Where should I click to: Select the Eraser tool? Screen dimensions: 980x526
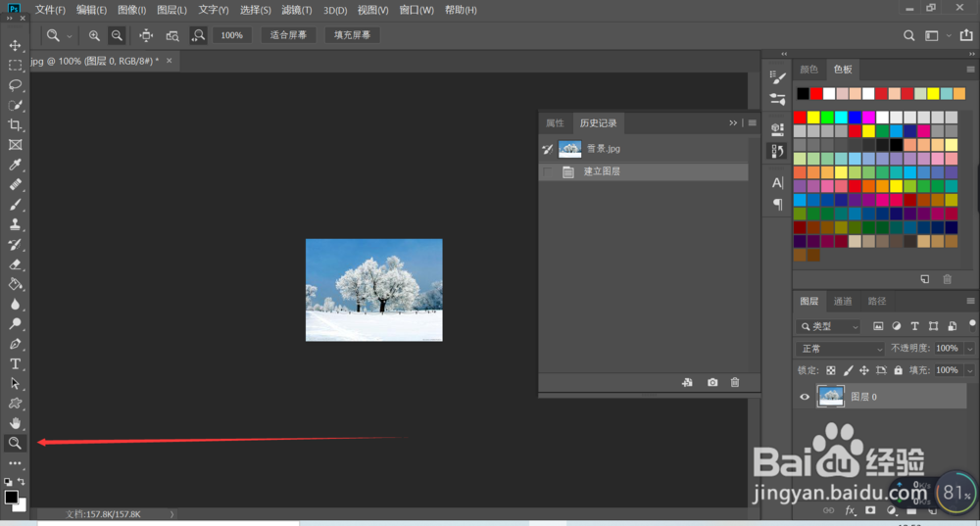[x=15, y=264]
